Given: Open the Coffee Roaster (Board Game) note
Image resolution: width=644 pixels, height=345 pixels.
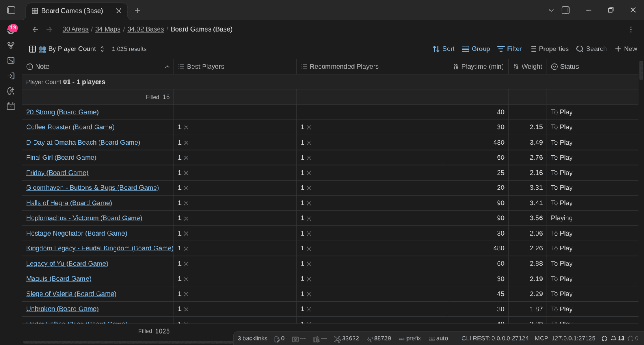Looking at the screenshot, I should pyautogui.click(x=70, y=127).
